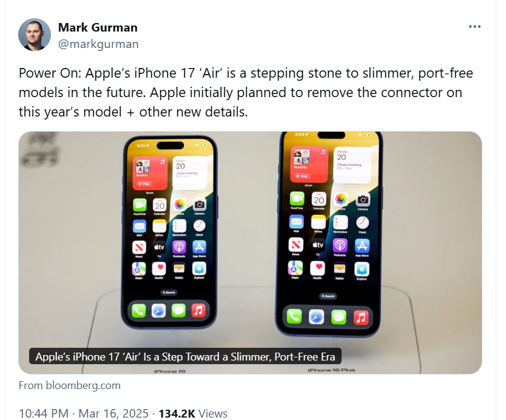Click the tweet body text about iPhone 17 Air

coord(246,93)
